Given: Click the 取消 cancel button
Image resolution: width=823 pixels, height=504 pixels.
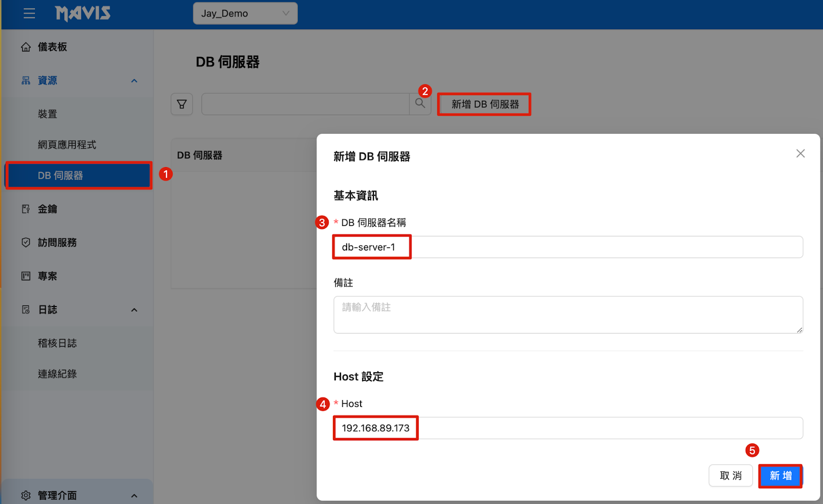Looking at the screenshot, I should point(730,476).
